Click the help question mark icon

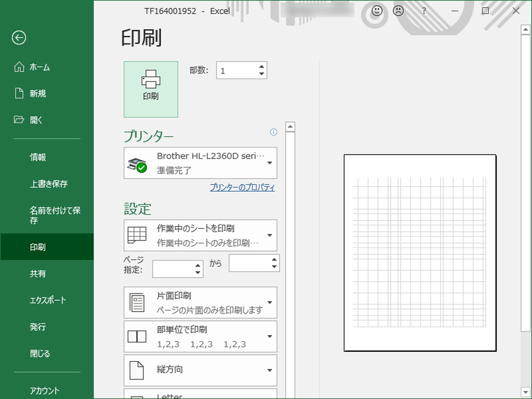click(x=424, y=11)
